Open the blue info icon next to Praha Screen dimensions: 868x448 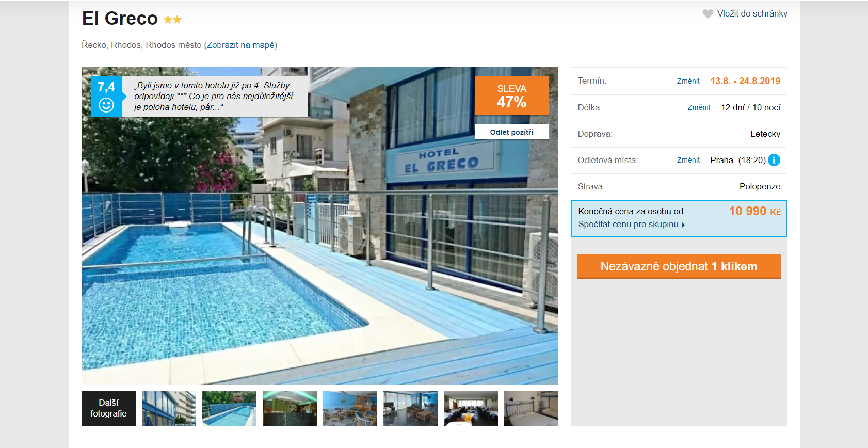[774, 160]
